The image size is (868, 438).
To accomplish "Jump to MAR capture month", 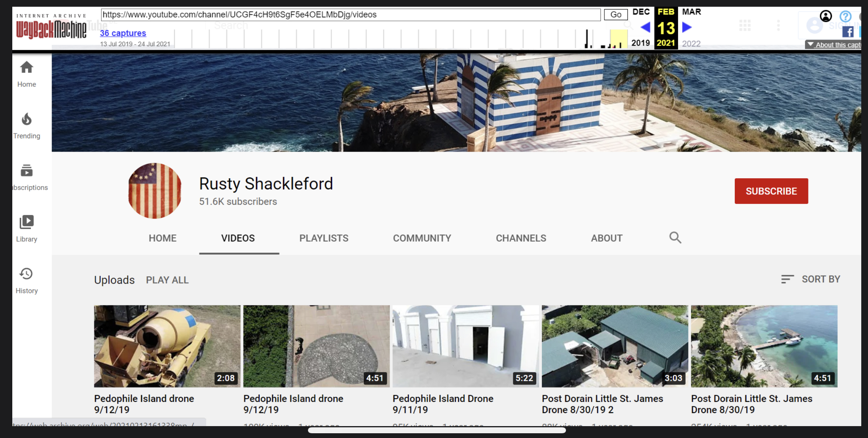I will [x=691, y=12].
